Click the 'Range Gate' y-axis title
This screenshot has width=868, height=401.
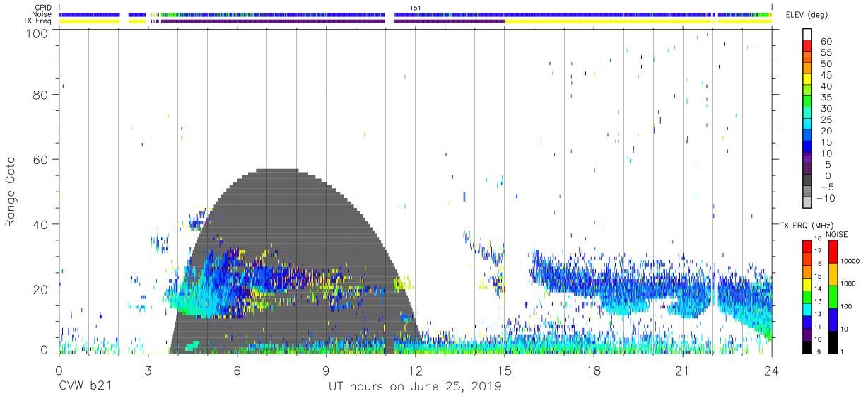click(11, 192)
